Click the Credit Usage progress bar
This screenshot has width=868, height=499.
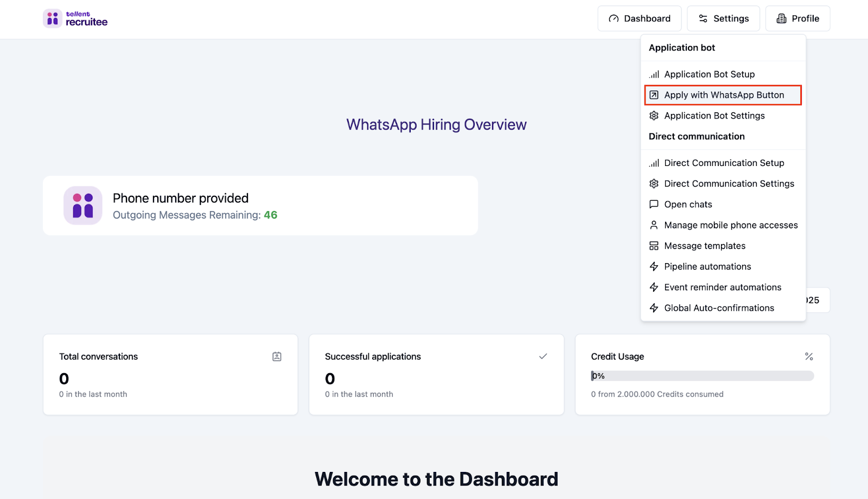(x=702, y=375)
